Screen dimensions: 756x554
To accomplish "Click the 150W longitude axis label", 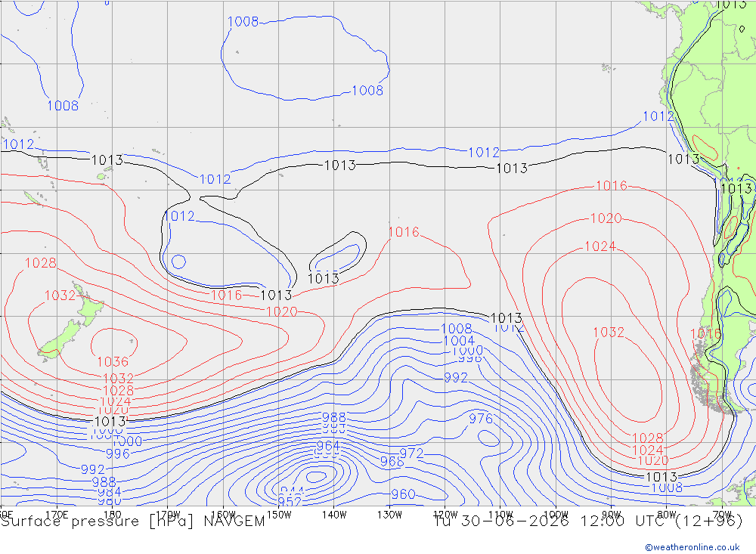I will (x=279, y=515).
